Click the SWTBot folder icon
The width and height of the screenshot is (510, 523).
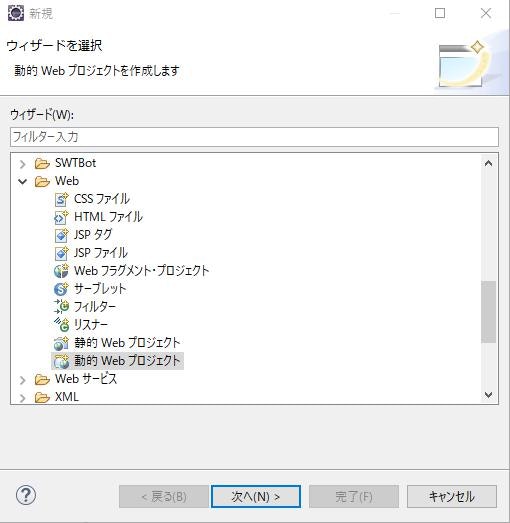click(42, 163)
